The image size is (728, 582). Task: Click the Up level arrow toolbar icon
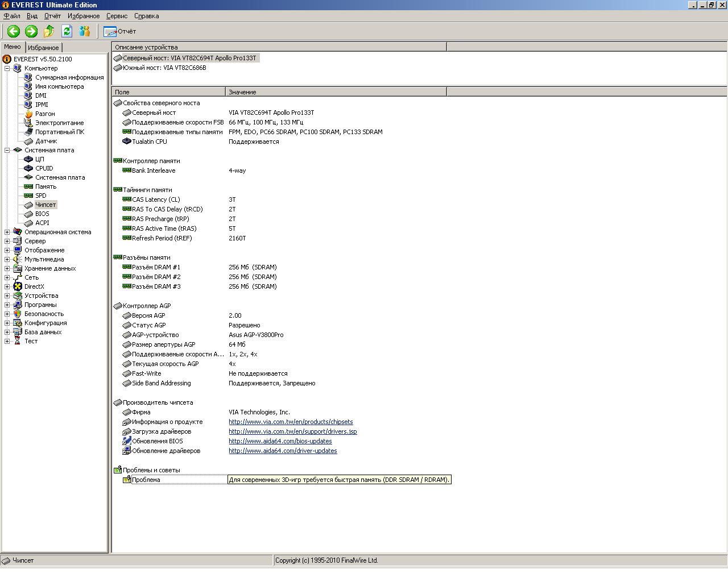[x=49, y=31]
